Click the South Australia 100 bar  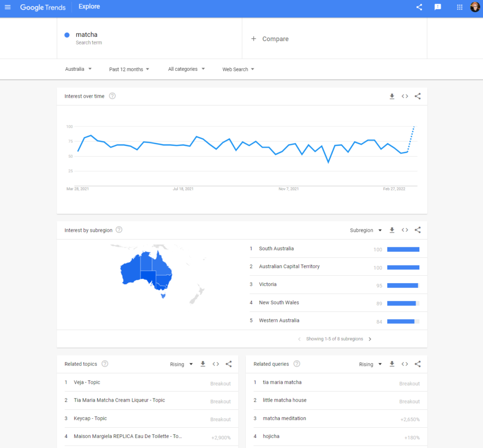coord(403,249)
